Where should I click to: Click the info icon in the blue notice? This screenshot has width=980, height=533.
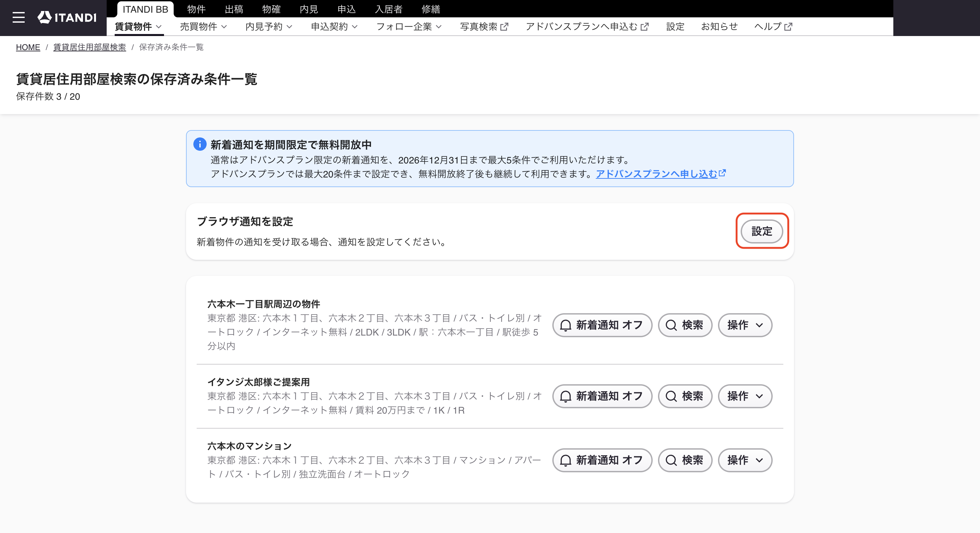click(x=200, y=144)
